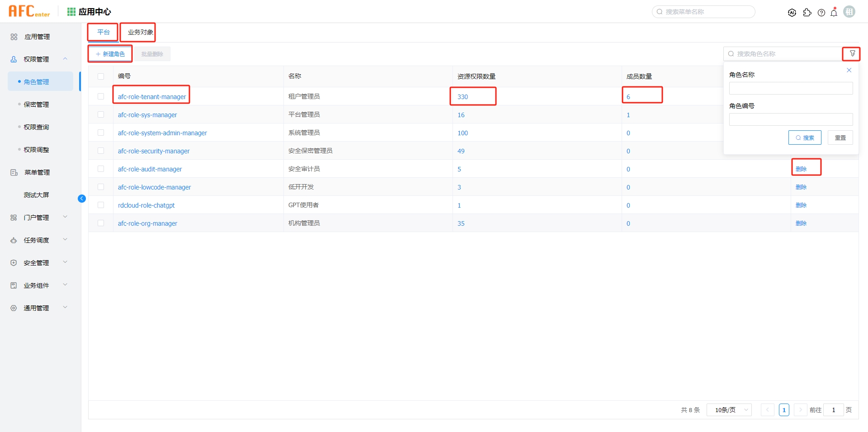Screen dimensions: 868x432
Task: Open the filter funnel beside role search box
Action: 852,53
